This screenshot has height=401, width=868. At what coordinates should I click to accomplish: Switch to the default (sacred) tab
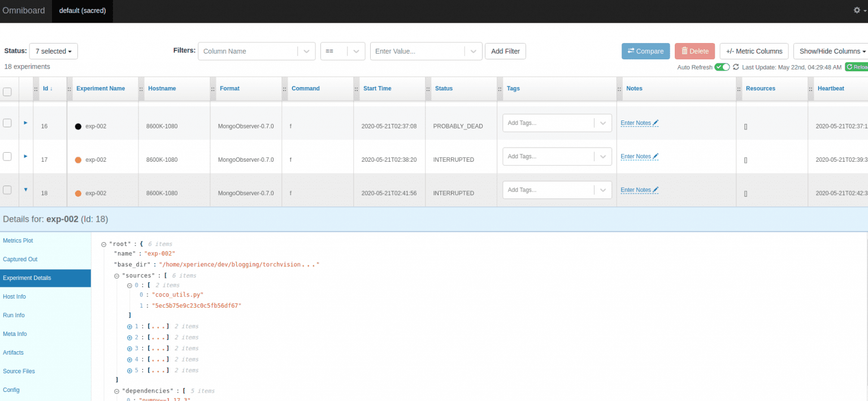point(82,10)
